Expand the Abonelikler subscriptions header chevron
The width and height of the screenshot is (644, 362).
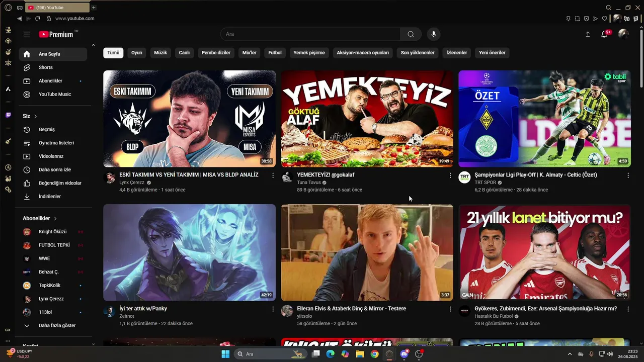pyautogui.click(x=55, y=219)
